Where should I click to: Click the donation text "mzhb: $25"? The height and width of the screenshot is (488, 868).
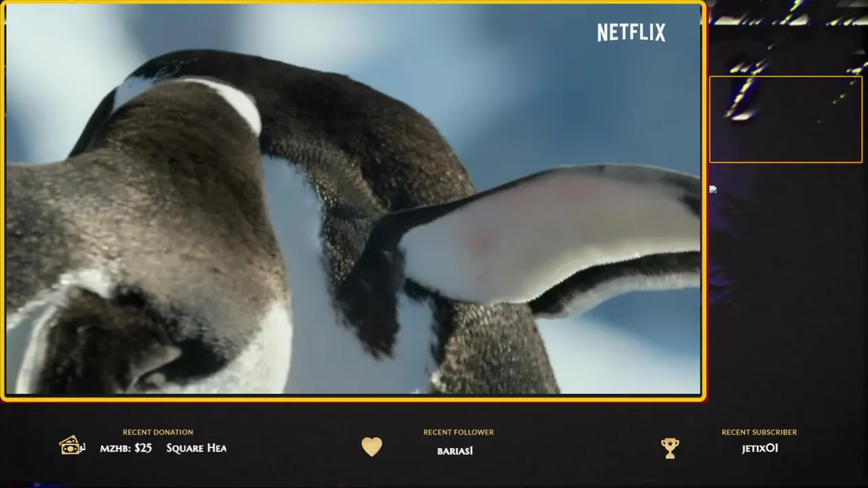[126, 448]
